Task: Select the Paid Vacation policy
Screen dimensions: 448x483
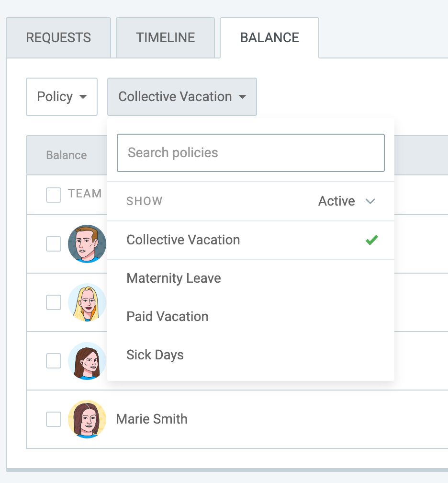Action: pos(167,317)
